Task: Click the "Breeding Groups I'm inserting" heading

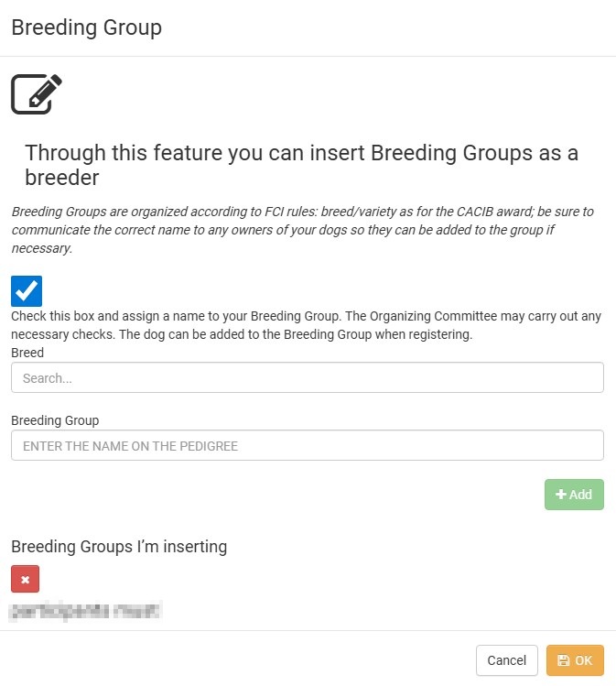Action: click(119, 547)
